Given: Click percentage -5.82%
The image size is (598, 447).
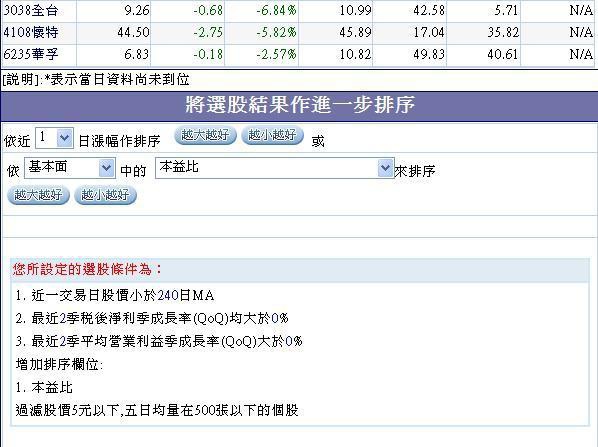Looking at the screenshot, I should [x=276, y=32].
